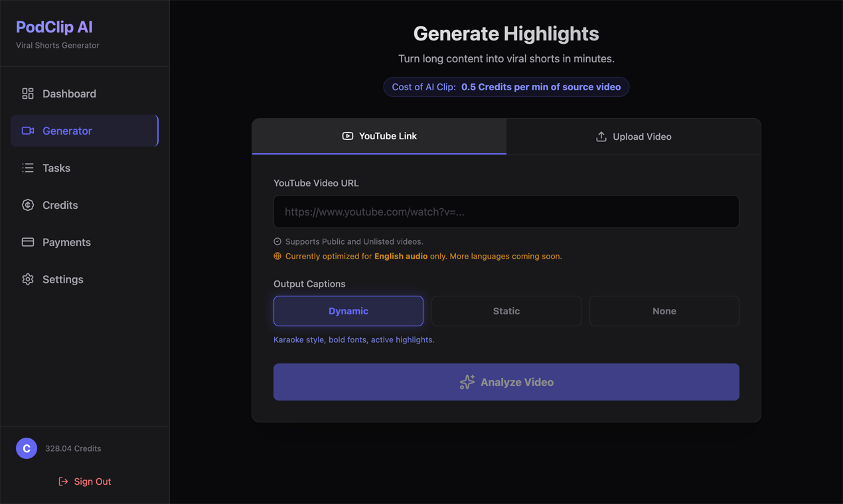The height and width of the screenshot is (504, 843).
Task: Open Settings with the gear icon
Action: (27, 279)
